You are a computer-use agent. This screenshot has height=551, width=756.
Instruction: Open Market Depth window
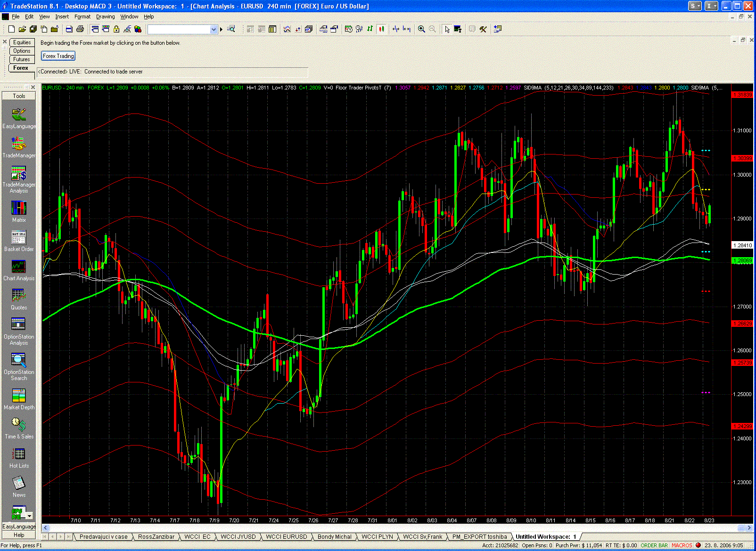[19, 399]
